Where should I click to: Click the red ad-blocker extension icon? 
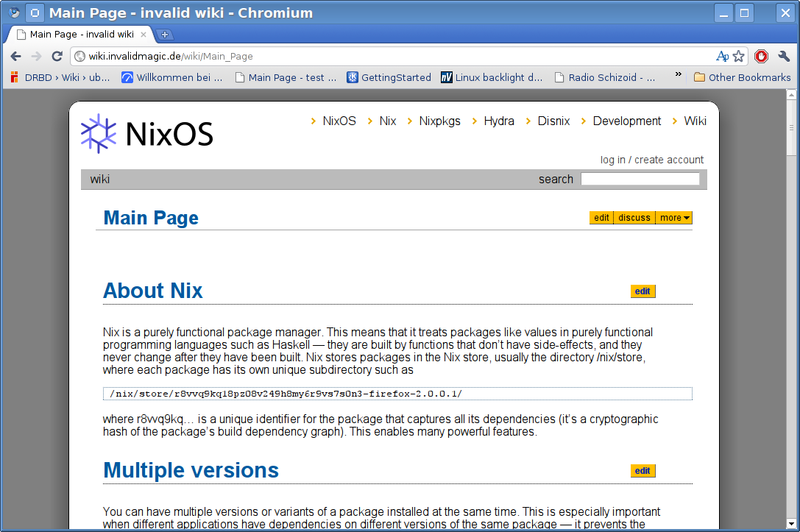(762, 56)
